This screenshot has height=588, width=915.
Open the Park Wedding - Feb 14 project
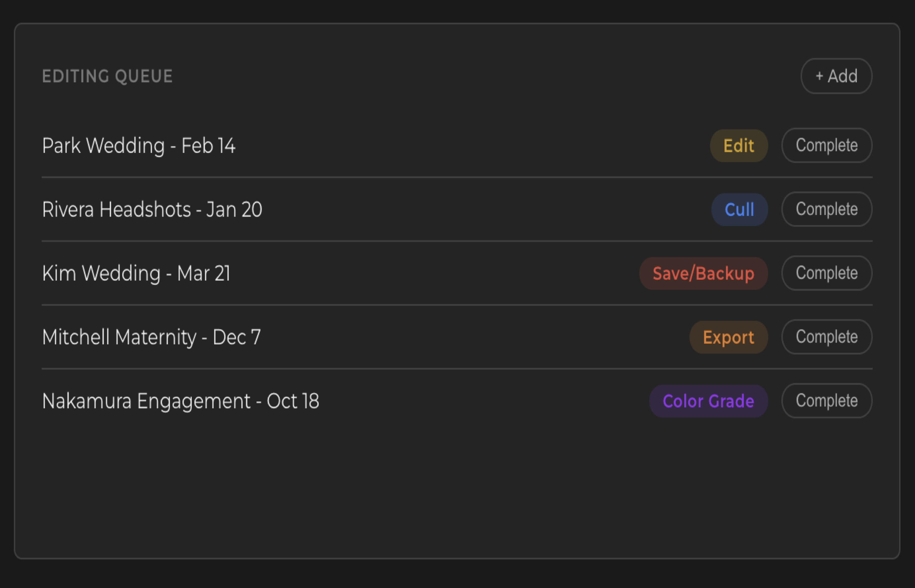click(139, 145)
